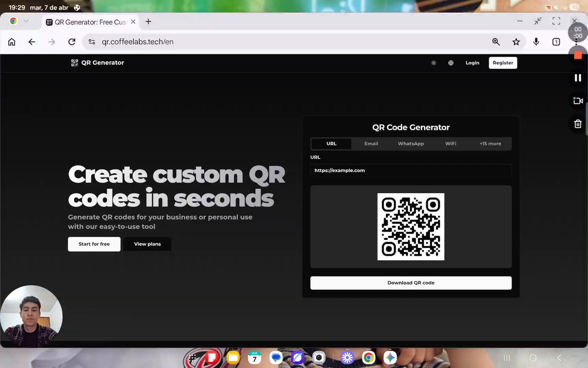Reload the current page
The height and width of the screenshot is (368, 588).
point(72,42)
